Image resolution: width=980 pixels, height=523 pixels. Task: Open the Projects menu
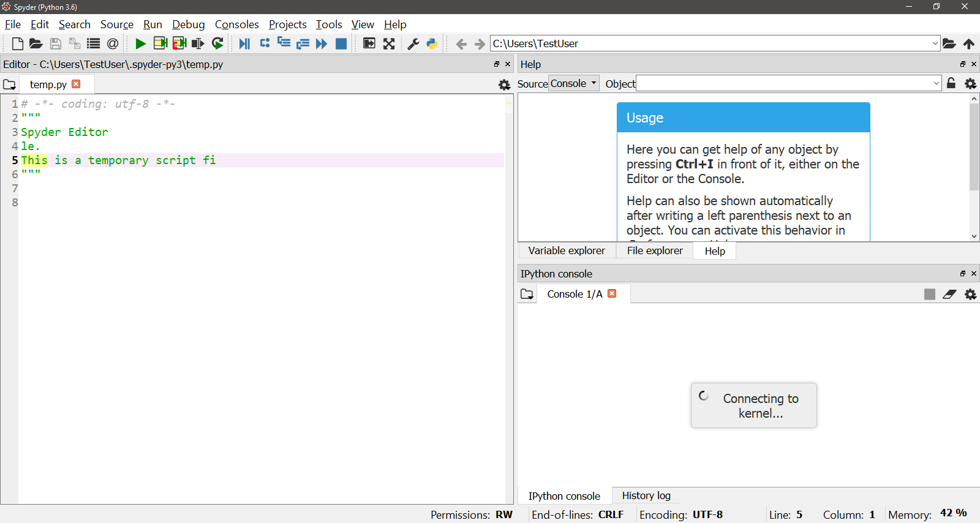[x=288, y=24]
